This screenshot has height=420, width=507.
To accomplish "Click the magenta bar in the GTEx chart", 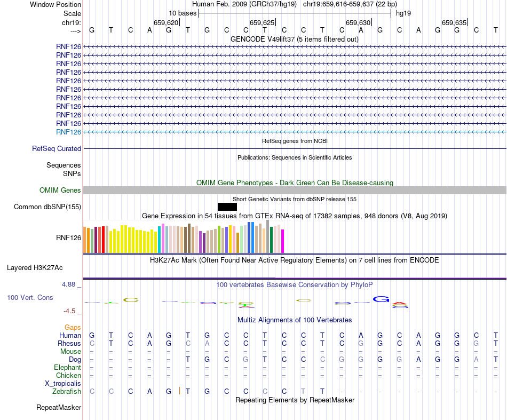I will 283,241.
